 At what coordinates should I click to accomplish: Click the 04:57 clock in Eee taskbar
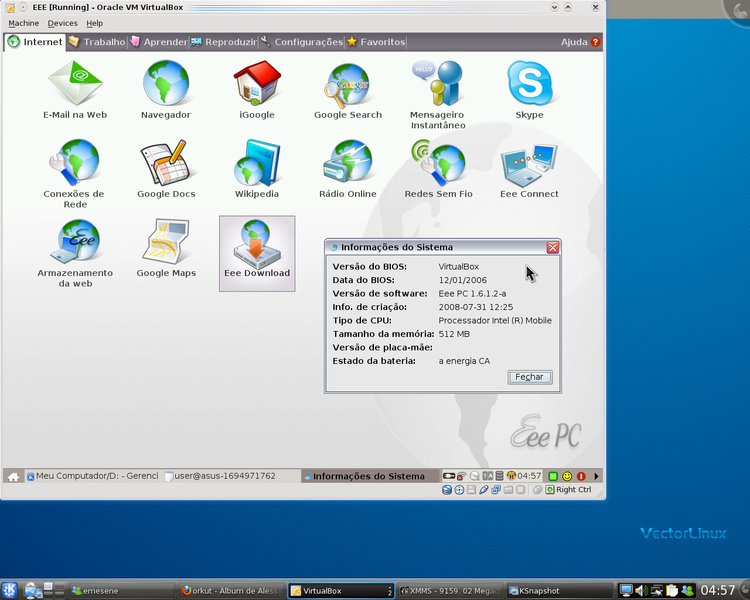529,476
